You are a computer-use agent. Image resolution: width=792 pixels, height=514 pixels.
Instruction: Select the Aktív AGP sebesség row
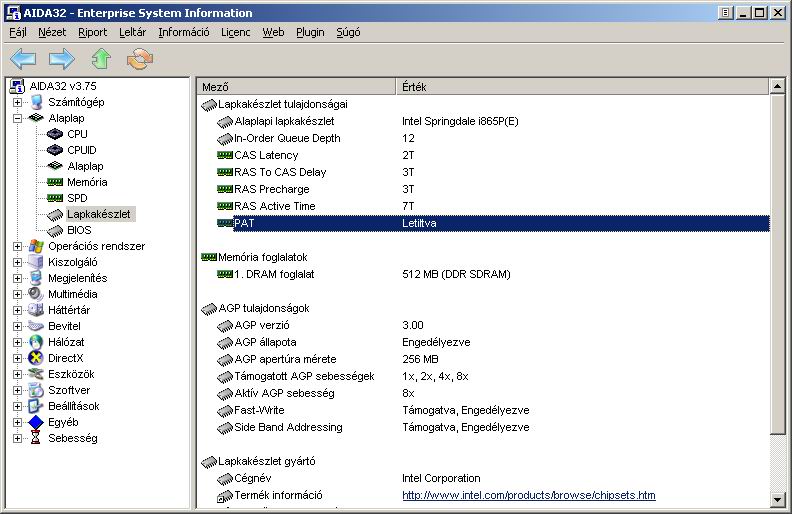pos(493,393)
